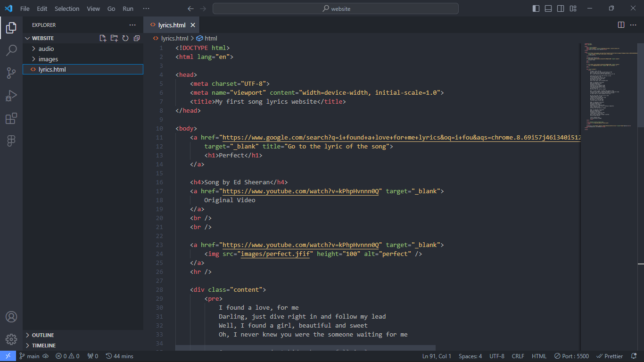The height and width of the screenshot is (362, 644).
Task: Switch to the lyrics.html editor tab
Action: [x=172, y=25]
